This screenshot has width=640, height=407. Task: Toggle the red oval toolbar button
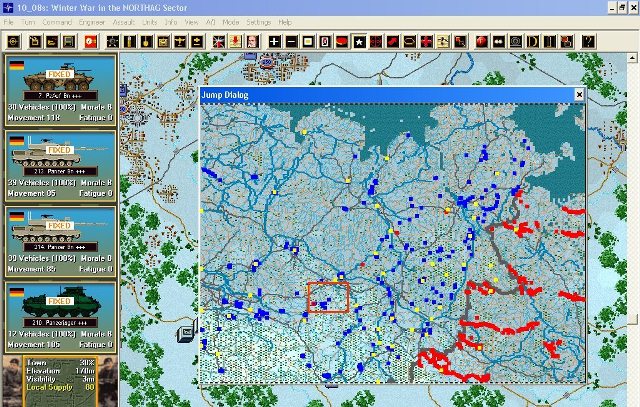[x=342, y=41]
